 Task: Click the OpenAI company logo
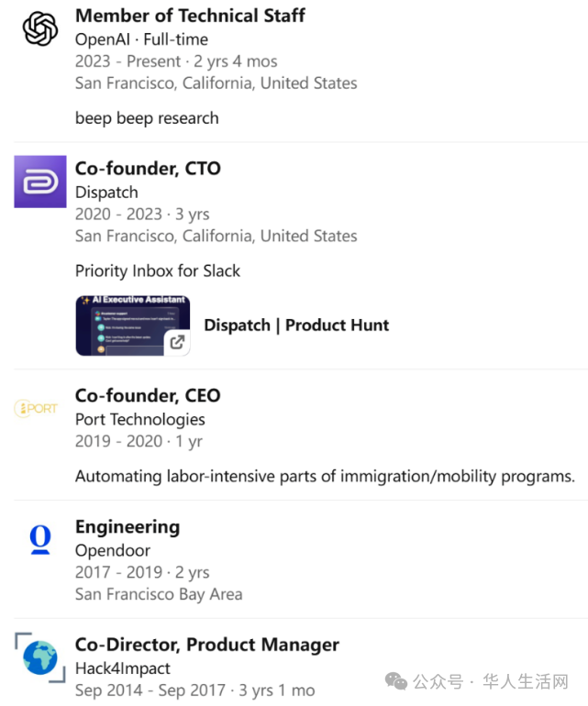pos(40,28)
